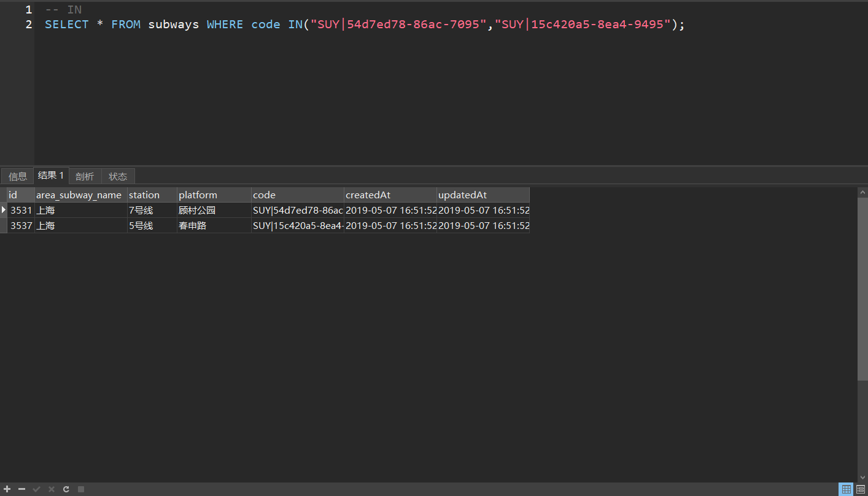
Task: Click the add record plus icon
Action: [7, 489]
